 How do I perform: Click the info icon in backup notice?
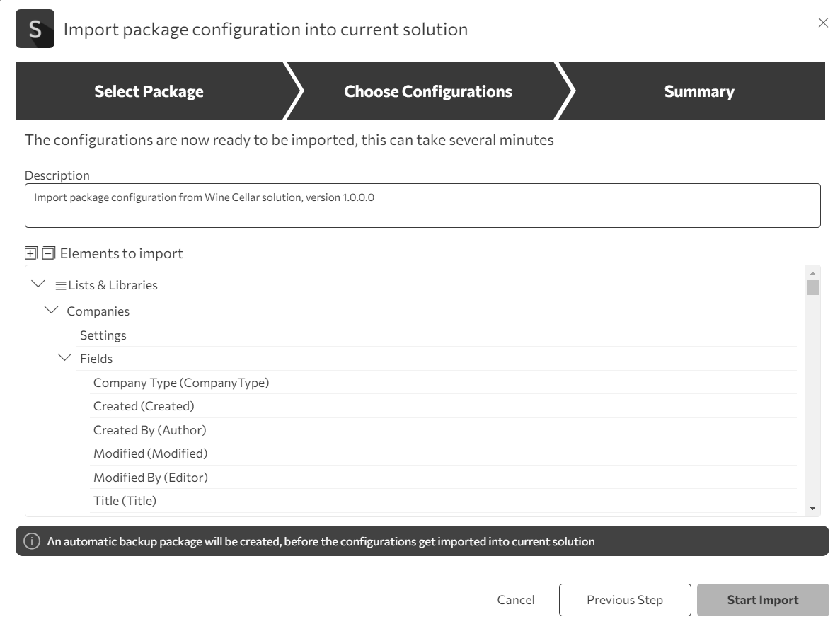(x=31, y=541)
